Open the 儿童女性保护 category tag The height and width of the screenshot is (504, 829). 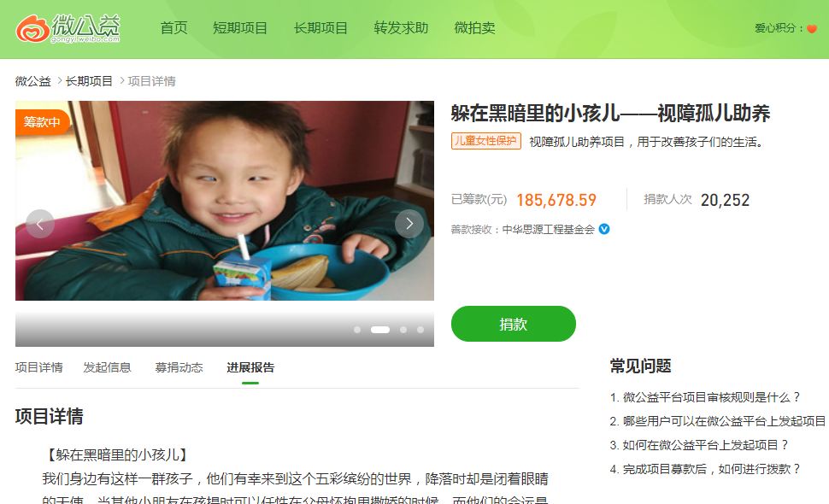click(486, 141)
